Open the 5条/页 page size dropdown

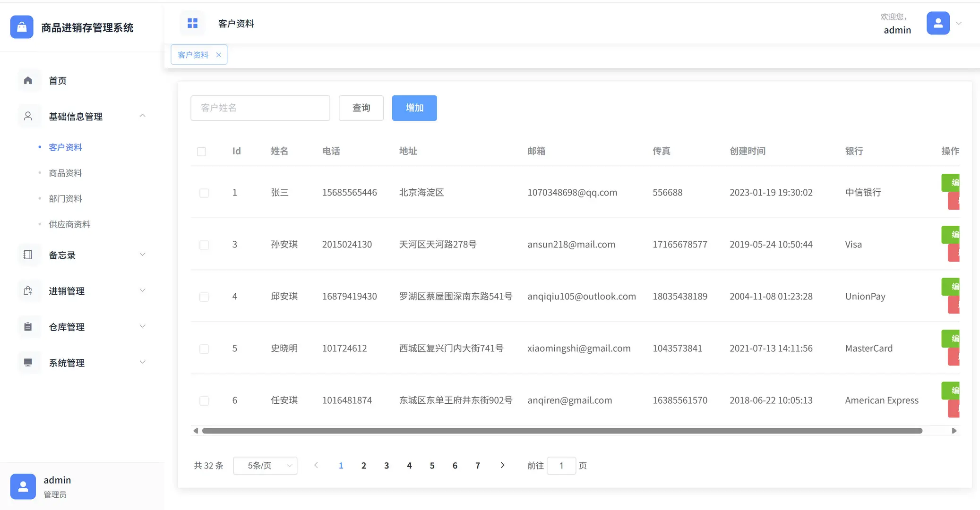(265, 466)
